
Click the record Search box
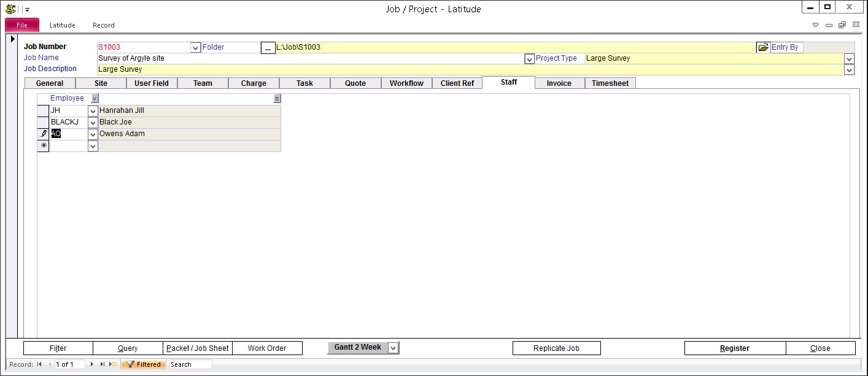pyautogui.click(x=190, y=364)
